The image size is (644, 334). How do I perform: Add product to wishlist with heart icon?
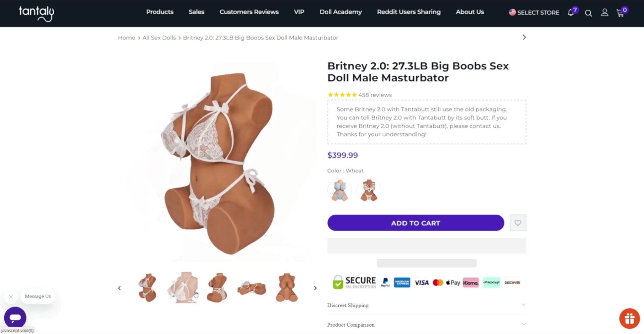518,223
